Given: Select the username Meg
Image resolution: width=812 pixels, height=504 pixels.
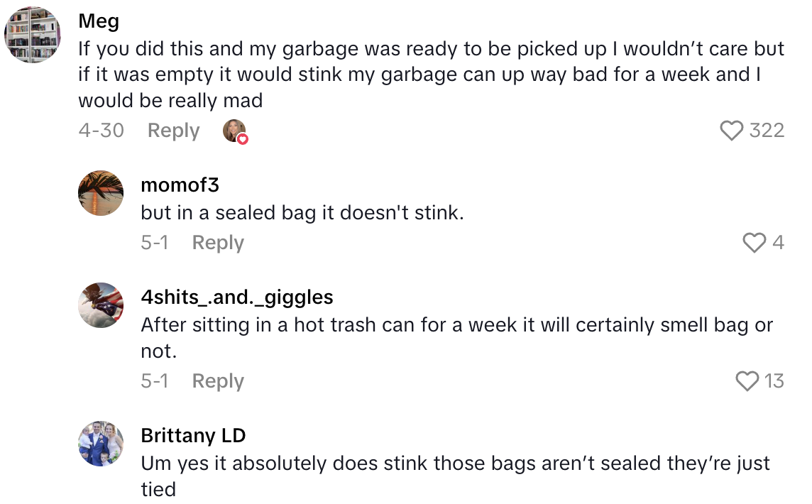Looking at the screenshot, I should 98,21.
